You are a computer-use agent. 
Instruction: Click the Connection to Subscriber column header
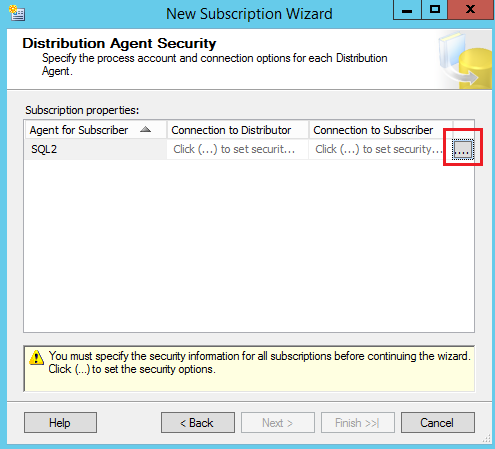(381, 130)
